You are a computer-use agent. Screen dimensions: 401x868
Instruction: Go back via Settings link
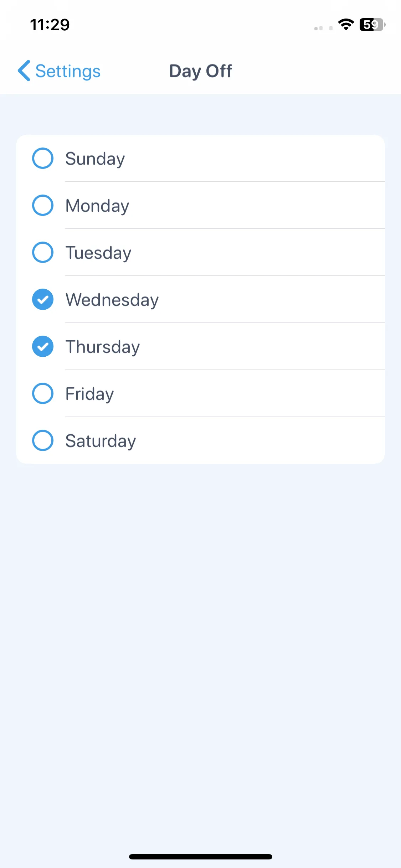pos(68,71)
